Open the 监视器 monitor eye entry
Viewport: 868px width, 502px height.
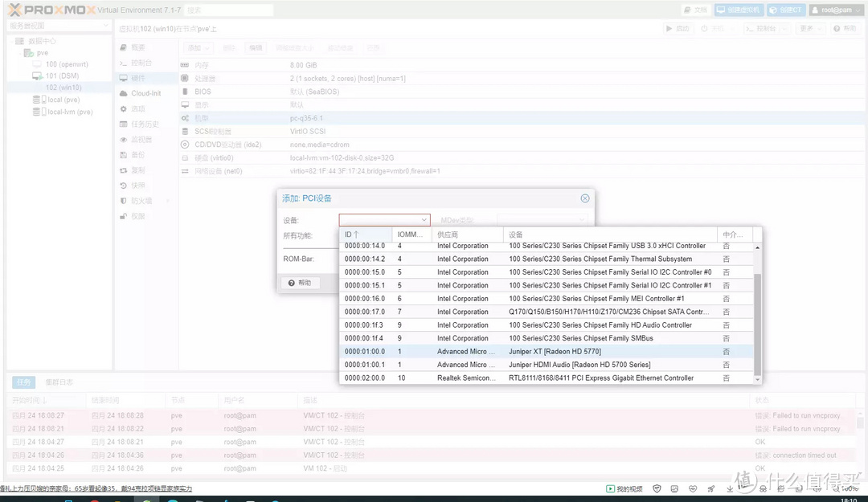click(x=135, y=140)
